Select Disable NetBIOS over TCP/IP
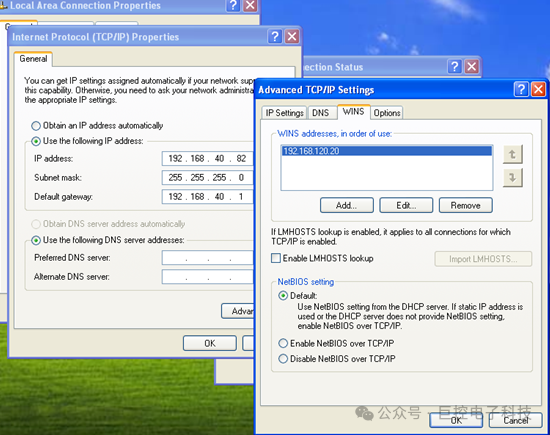 point(283,359)
